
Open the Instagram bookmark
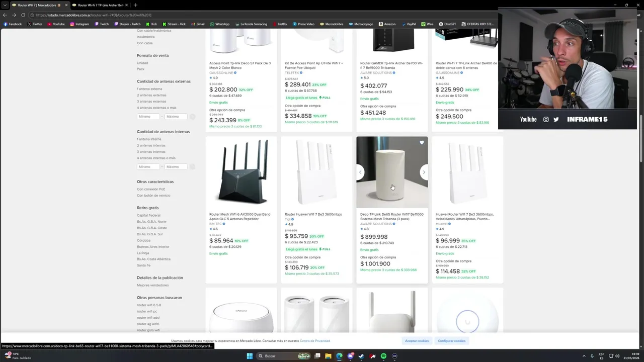79,24
